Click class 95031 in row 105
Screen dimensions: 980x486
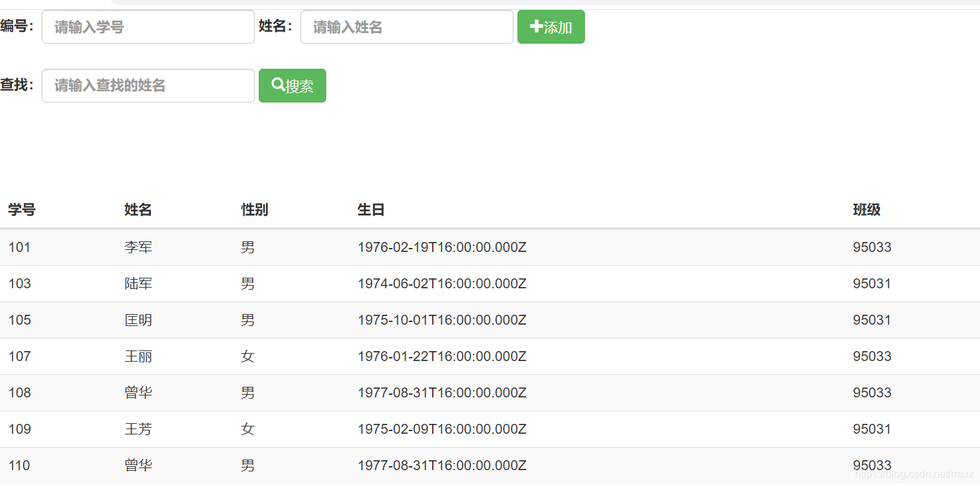point(872,320)
